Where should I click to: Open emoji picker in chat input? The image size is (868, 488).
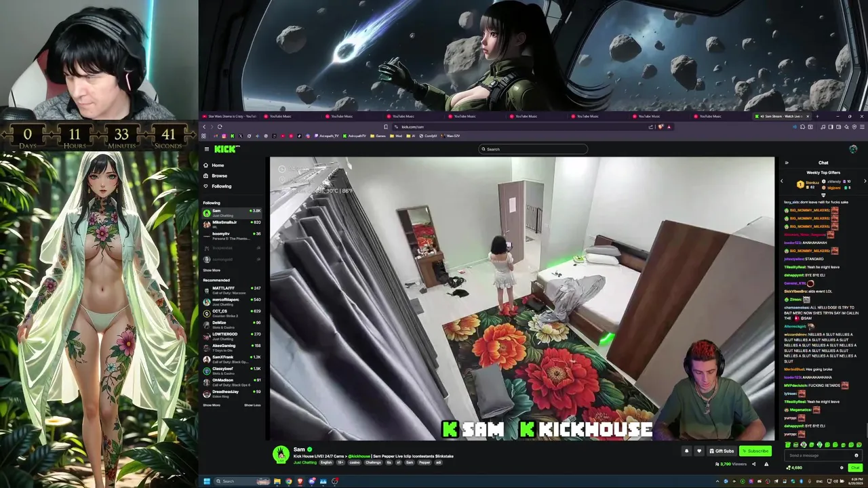coord(856,455)
